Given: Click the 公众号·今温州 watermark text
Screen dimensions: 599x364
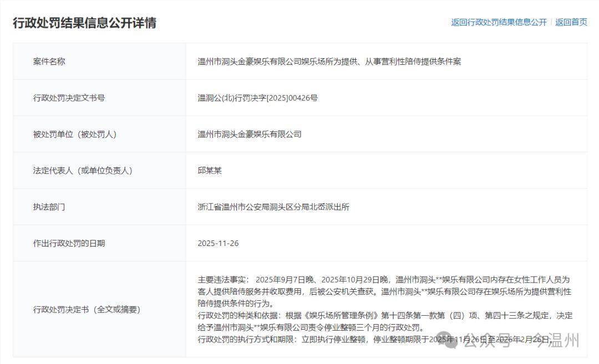Looking at the screenshot, I should tap(521, 341).
